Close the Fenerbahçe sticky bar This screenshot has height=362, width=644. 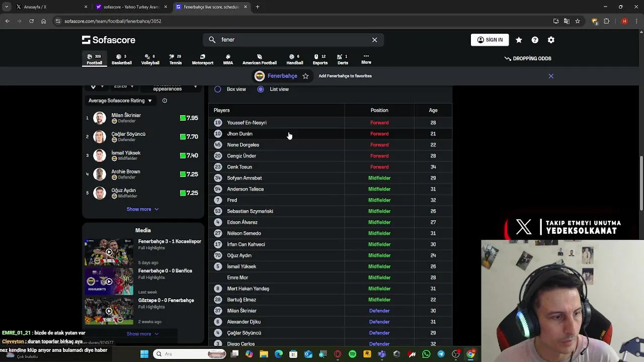point(551,76)
